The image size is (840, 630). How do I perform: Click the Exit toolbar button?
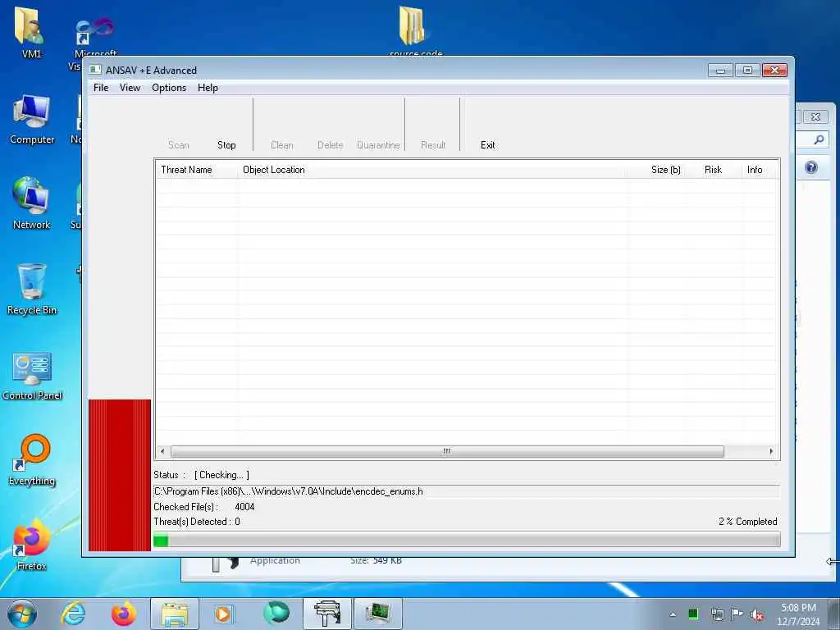487,145
